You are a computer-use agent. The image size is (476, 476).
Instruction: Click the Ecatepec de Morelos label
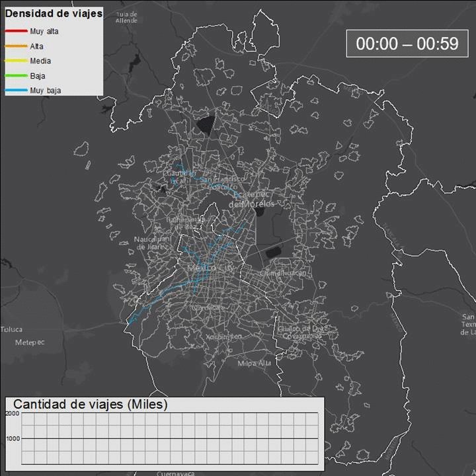point(251,200)
